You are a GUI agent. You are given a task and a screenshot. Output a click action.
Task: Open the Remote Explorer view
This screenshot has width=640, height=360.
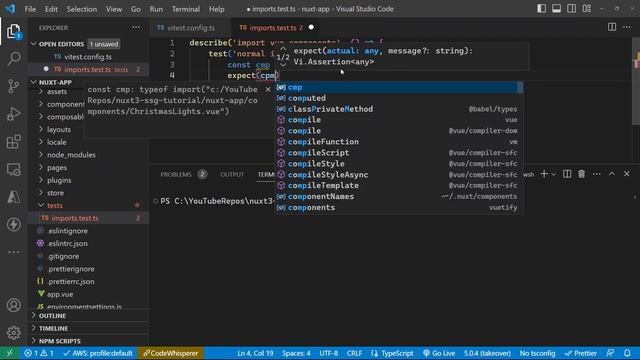pyautogui.click(x=13, y=169)
